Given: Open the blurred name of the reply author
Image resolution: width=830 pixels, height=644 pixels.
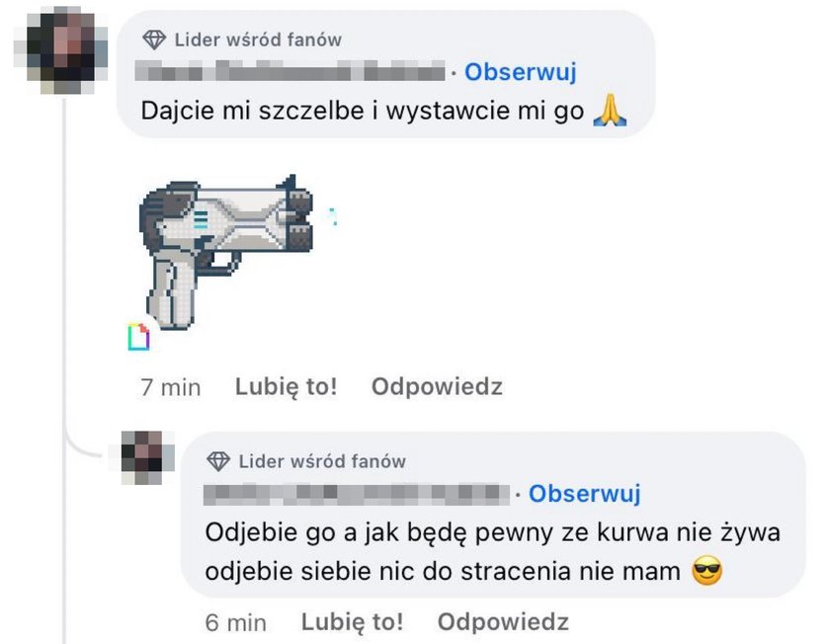Looking at the screenshot, I should [357, 494].
